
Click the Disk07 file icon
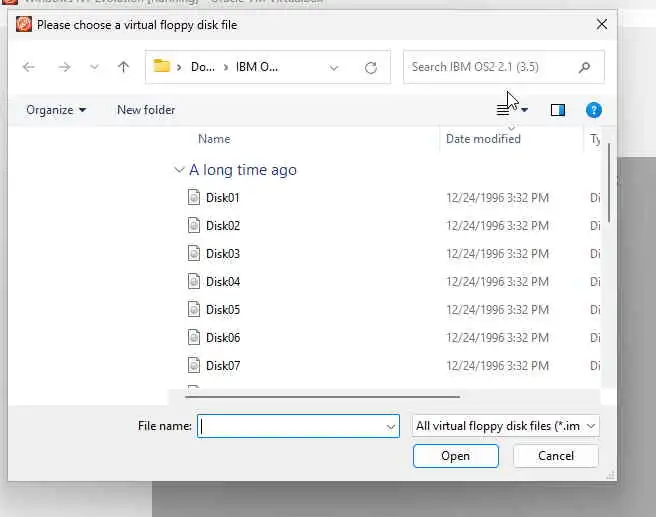click(194, 365)
